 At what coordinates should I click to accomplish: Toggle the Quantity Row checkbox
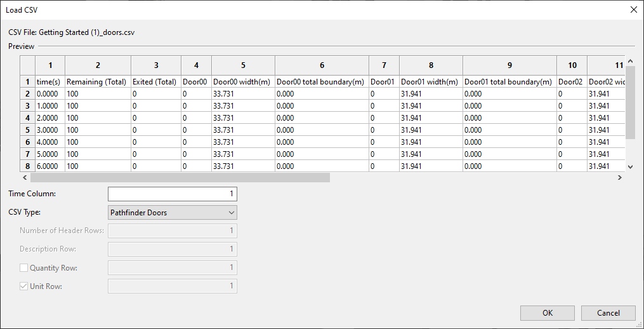(24, 268)
